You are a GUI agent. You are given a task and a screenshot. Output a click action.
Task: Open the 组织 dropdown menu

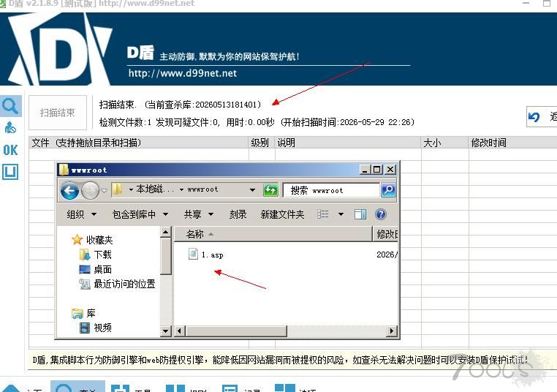click(x=82, y=214)
